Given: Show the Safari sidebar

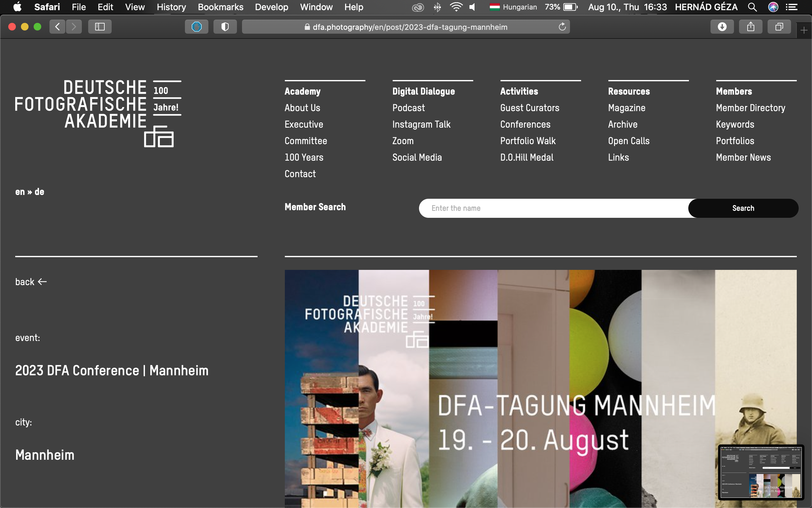Looking at the screenshot, I should pos(100,27).
